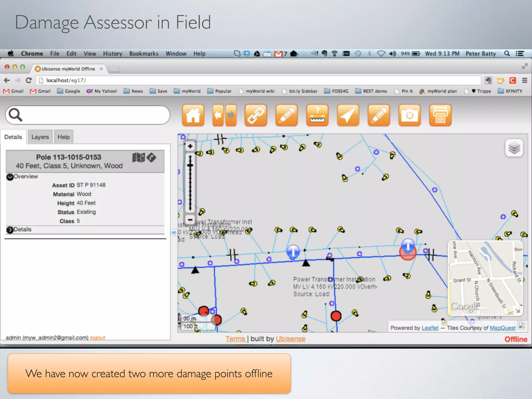Zoom out with the map minus button

point(190,220)
